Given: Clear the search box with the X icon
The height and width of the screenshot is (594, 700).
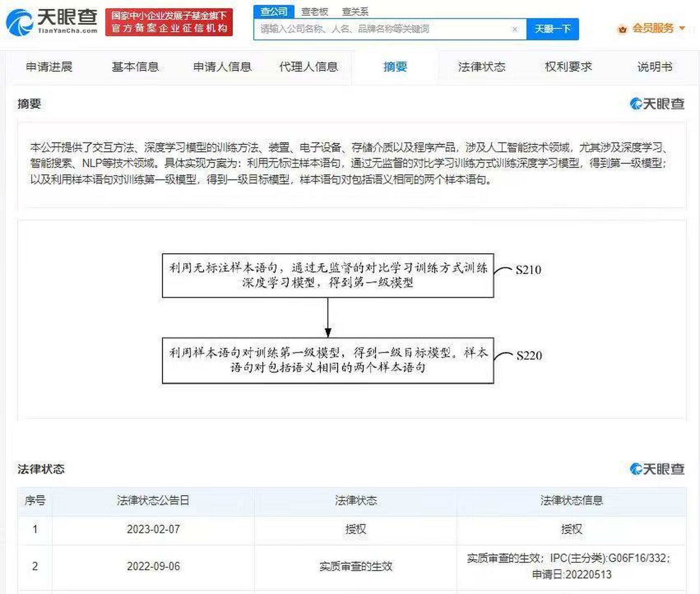Looking at the screenshot, I should coord(514,29).
